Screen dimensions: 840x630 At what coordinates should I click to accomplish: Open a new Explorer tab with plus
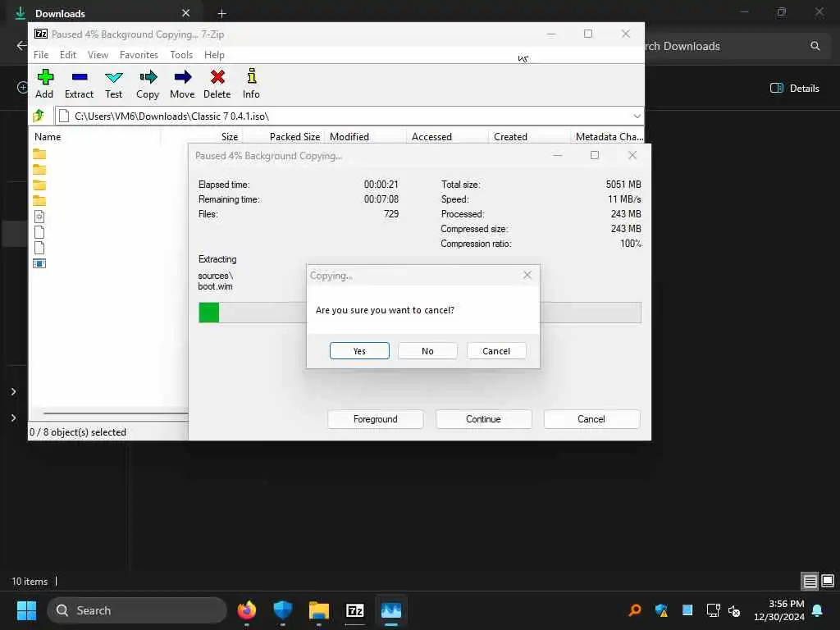click(x=221, y=13)
